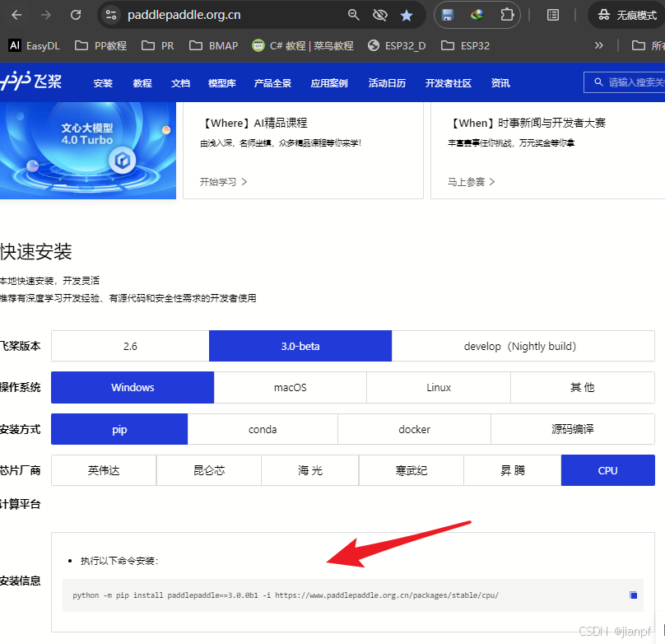The height and width of the screenshot is (644, 665).
Task: Click the incognito mode indicator
Action: (627, 16)
